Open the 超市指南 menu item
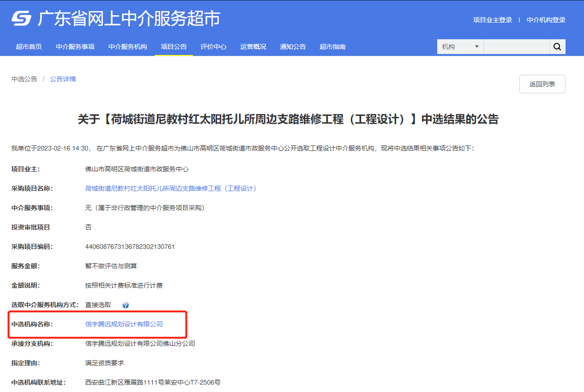 [x=332, y=46]
